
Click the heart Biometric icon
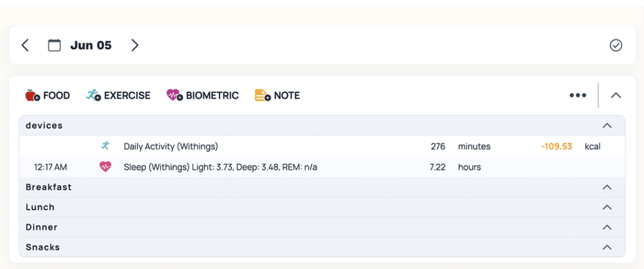(174, 96)
